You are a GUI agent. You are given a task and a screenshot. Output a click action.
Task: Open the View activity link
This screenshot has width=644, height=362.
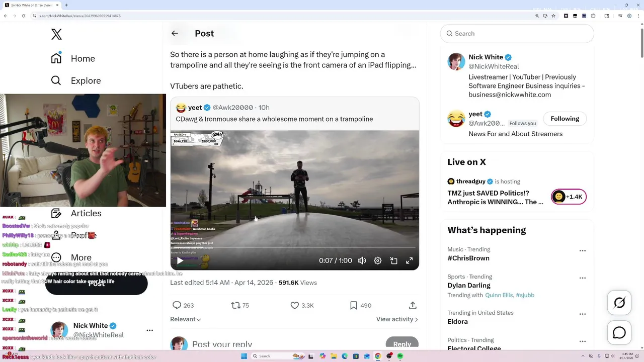tap(397, 319)
